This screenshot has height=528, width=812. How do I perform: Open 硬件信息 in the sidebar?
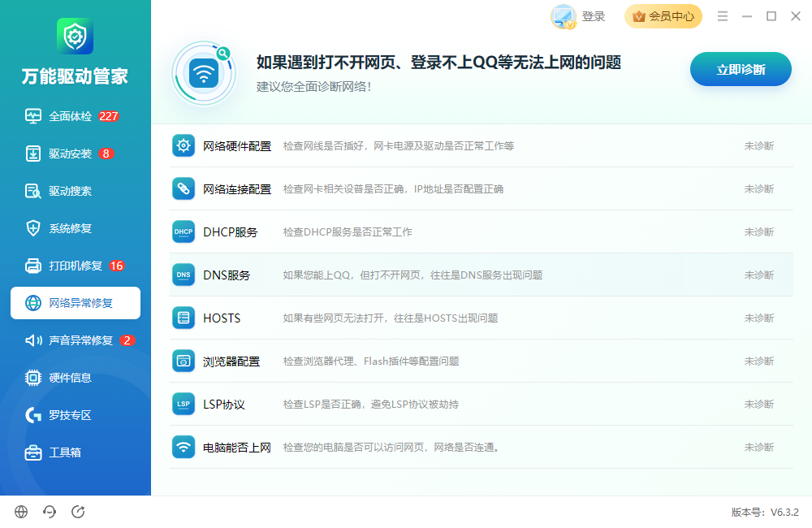pyautogui.click(x=75, y=377)
